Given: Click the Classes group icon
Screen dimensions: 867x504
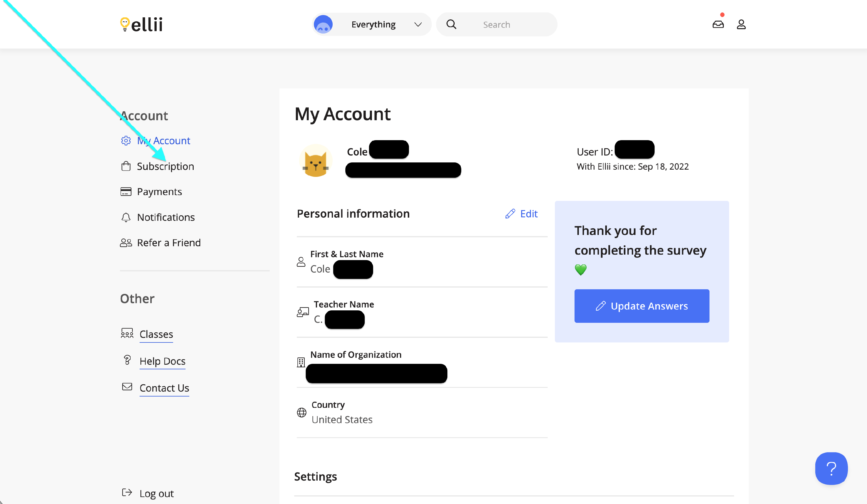Looking at the screenshot, I should (127, 333).
